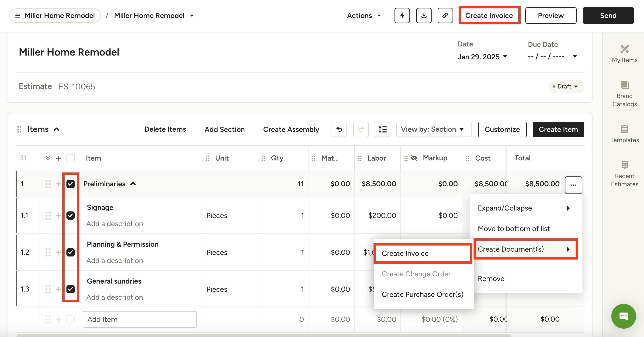Uncheck the Planning & Permission checkbox
The image size is (644, 337).
click(x=70, y=252)
